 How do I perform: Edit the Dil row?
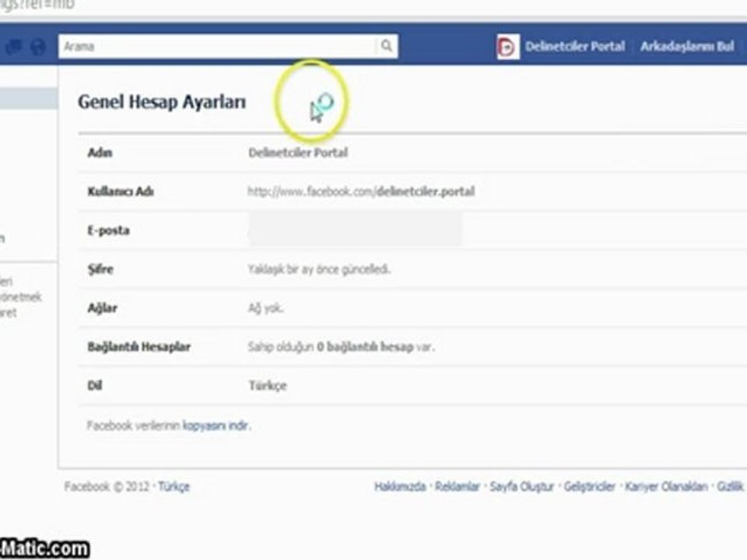tap(412, 385)
